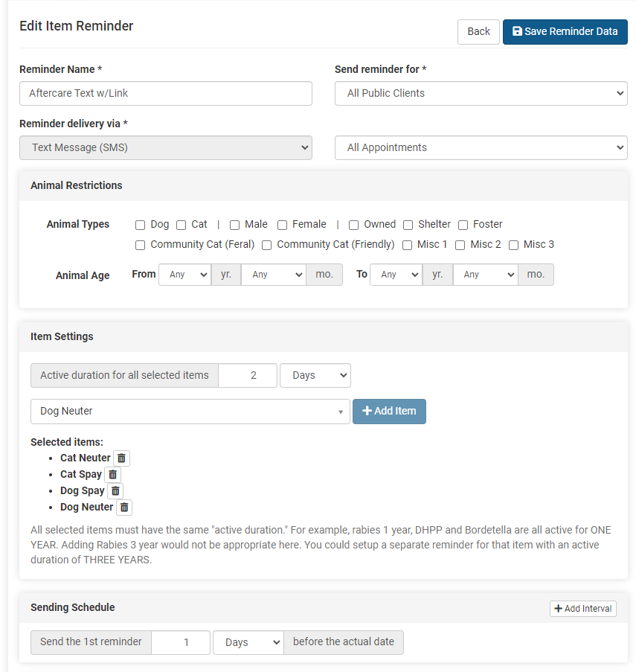
Task: Change active duration unit from Days
Action: pyautogui.click(x=315, y=376)
